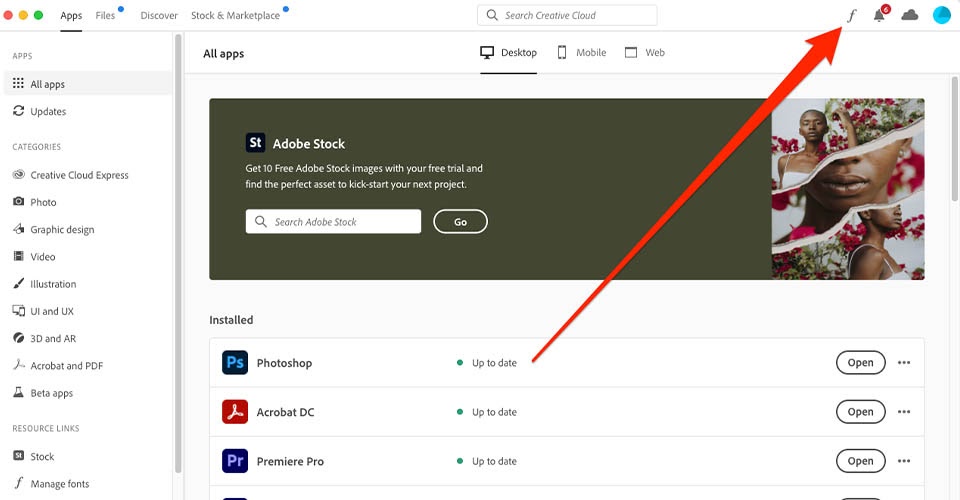The width and height of the screenshot is (960, 500).
Task: Open more options for Premiere Pro
Action: pos(904,461)
